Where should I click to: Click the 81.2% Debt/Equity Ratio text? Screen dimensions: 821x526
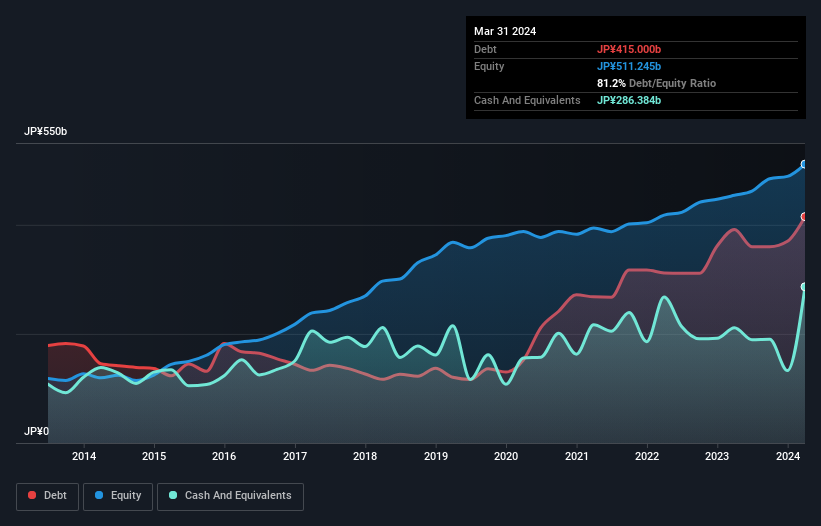[x=656, y=83]
